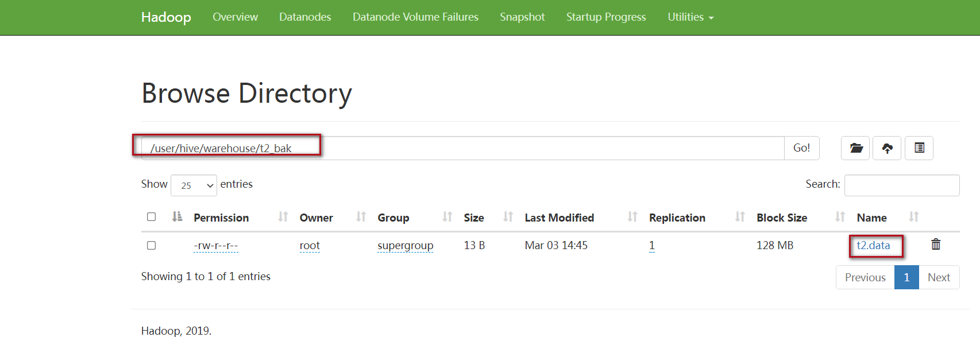Sort by Permission column sort arrows
This screenshot has height=349, width=980.
coord(283,217)
